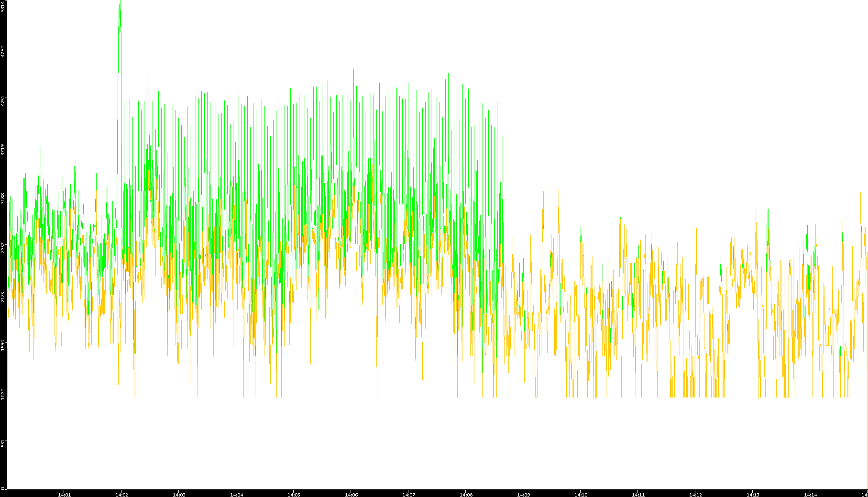Click the 5314 value on the vertical axis
The image size is (868, 497).
click(x=3, y=6)
